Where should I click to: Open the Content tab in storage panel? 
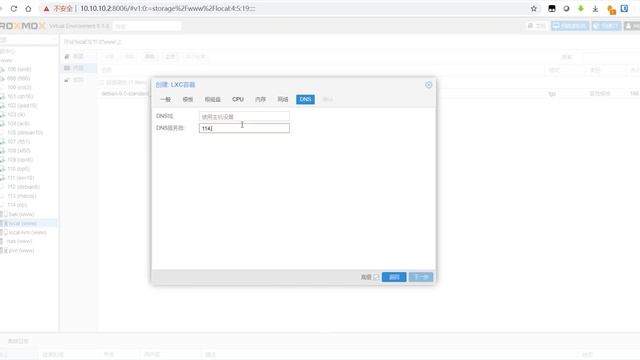[78, 68]
